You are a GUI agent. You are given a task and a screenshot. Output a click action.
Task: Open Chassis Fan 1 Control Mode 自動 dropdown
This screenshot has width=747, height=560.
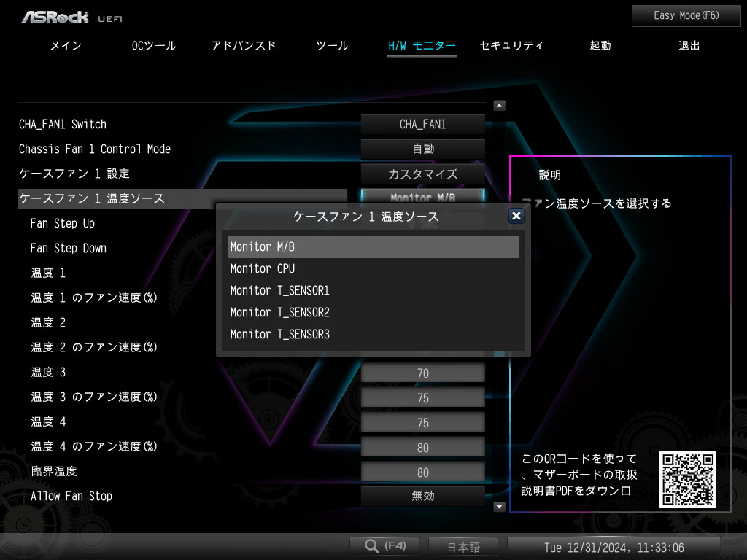click(422, 149)
